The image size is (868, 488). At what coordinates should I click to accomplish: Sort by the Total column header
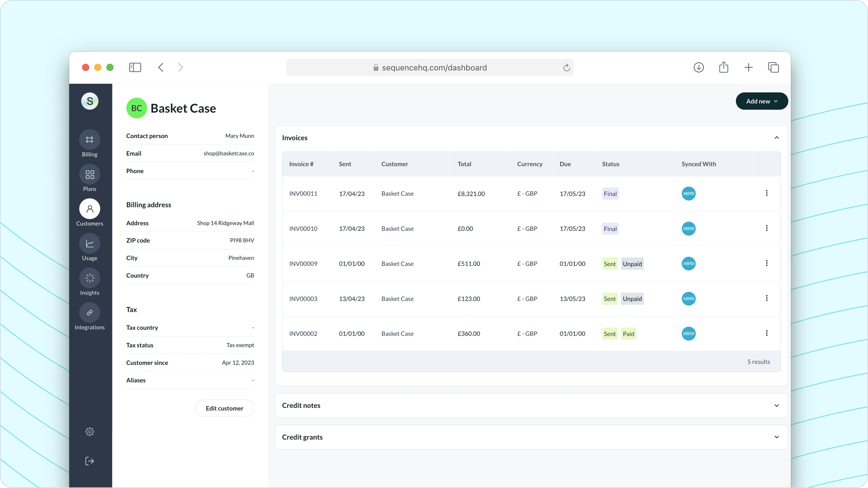(464, 164)
